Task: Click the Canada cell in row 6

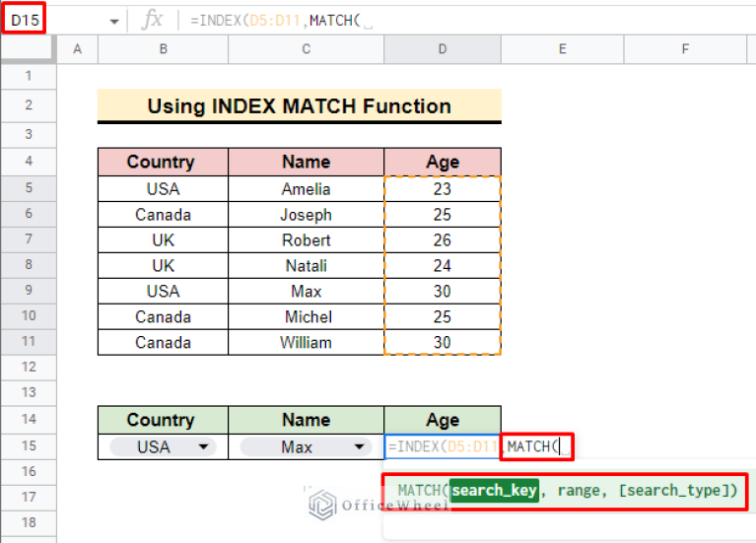Action: point(163,214)
